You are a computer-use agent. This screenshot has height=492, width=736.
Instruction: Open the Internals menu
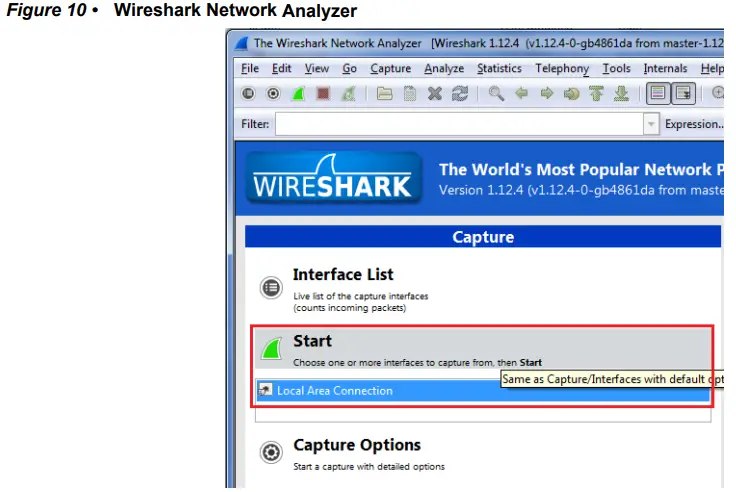pyautogui.click(x=665, y=69)
